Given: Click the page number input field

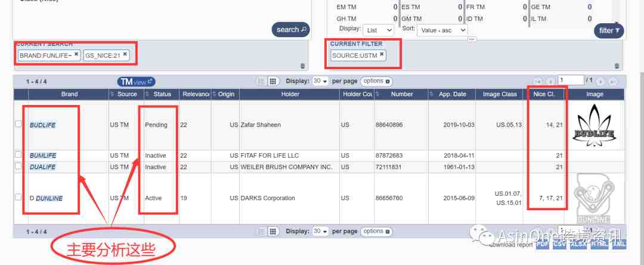Looking at the screenshot, I should tap(571, 80).
